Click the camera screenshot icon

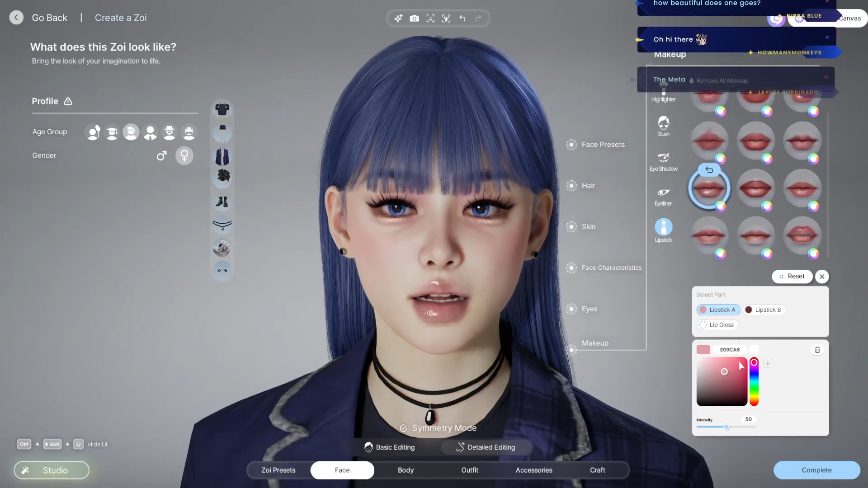[x=414, y=19]
